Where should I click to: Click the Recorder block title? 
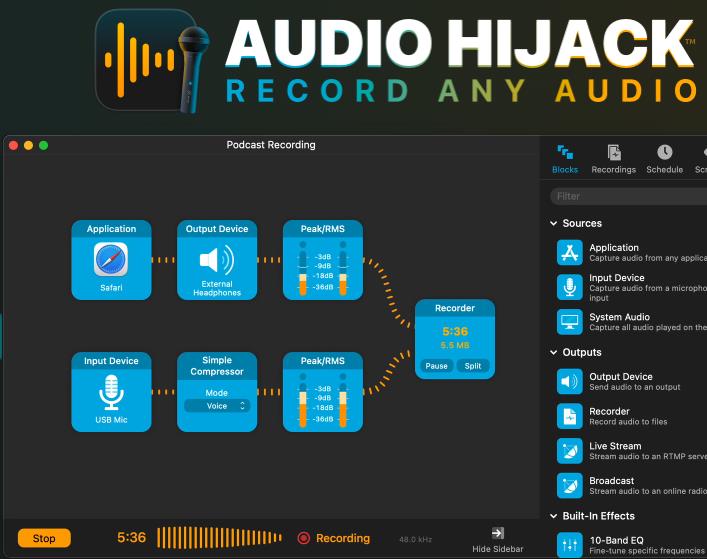455,308
